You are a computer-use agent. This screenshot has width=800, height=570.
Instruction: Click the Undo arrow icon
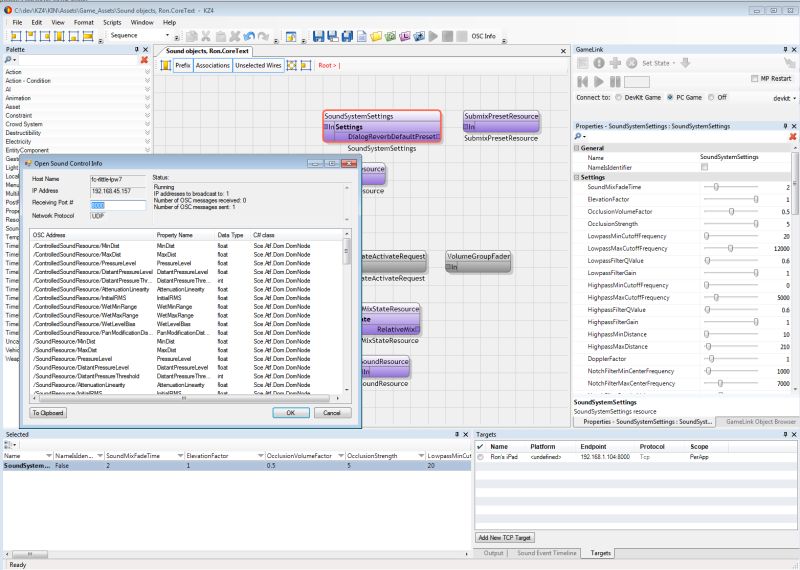pos(249,36)
